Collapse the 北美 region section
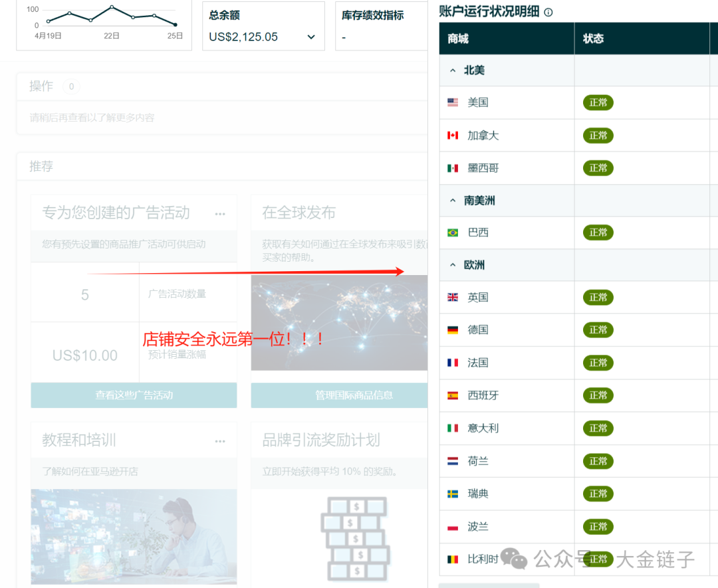The height and width of the screenshot is (588, 718). coord(453,70)
